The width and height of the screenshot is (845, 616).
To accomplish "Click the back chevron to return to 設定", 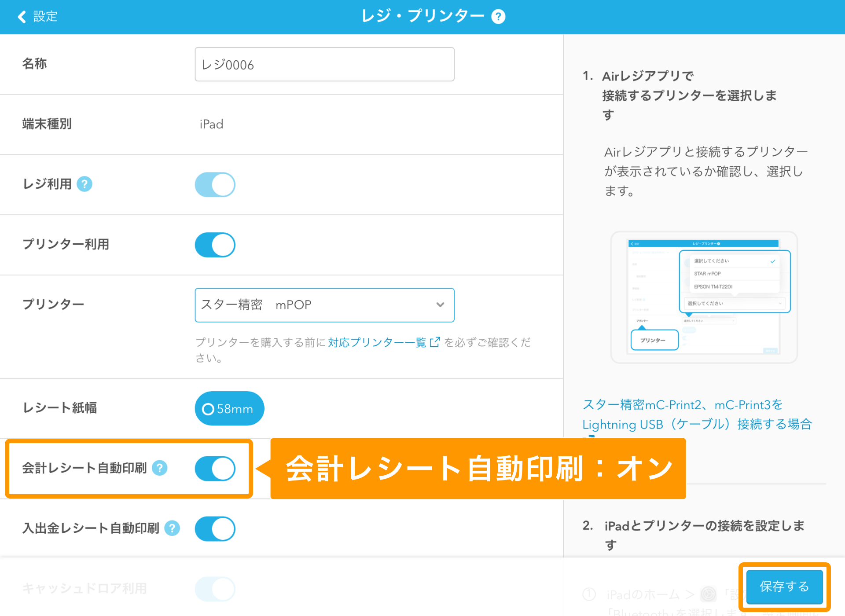I will coord(21,16).
